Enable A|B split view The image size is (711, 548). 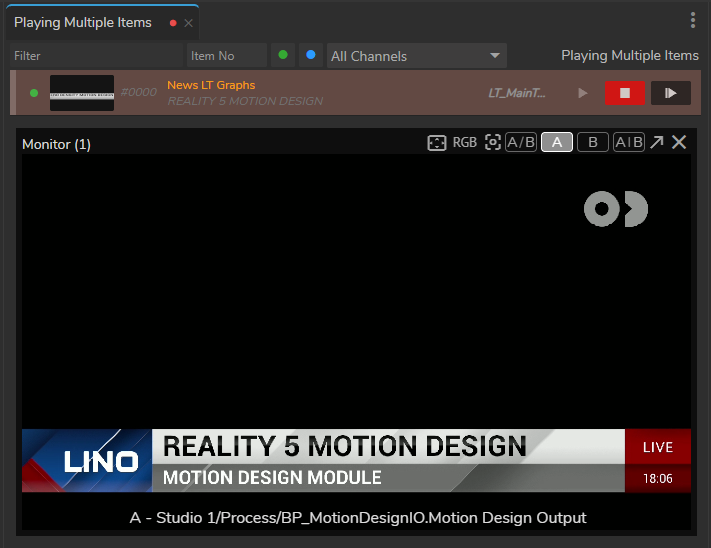click(629, 143)
